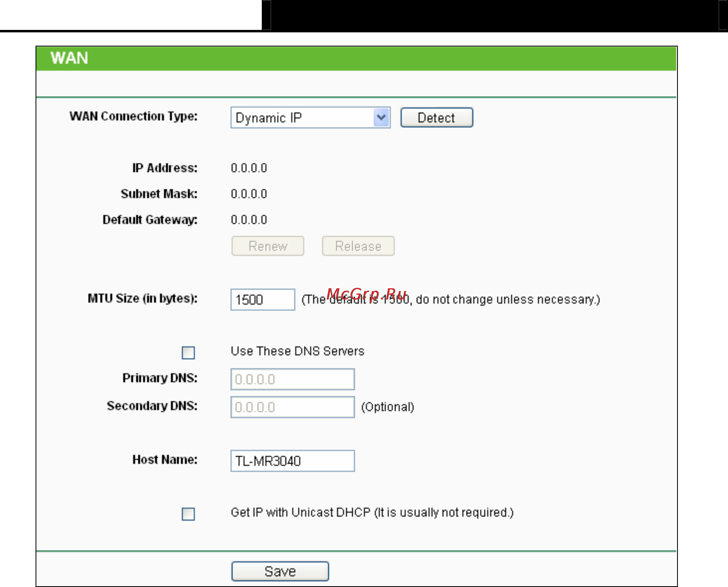Click the WAN page header title
Image resolution: width=728 pixels, height=587 pixels.
click(x=69, y=58)
